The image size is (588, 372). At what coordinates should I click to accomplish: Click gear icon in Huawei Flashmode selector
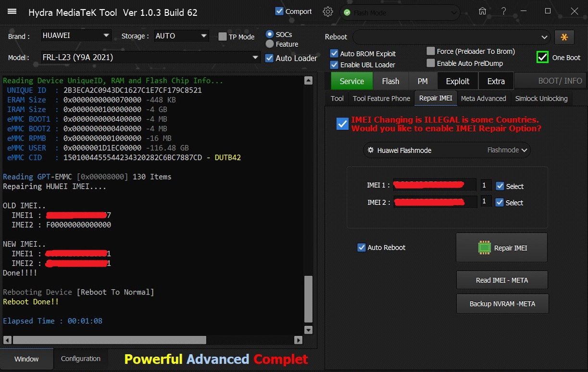coord(371,150)
